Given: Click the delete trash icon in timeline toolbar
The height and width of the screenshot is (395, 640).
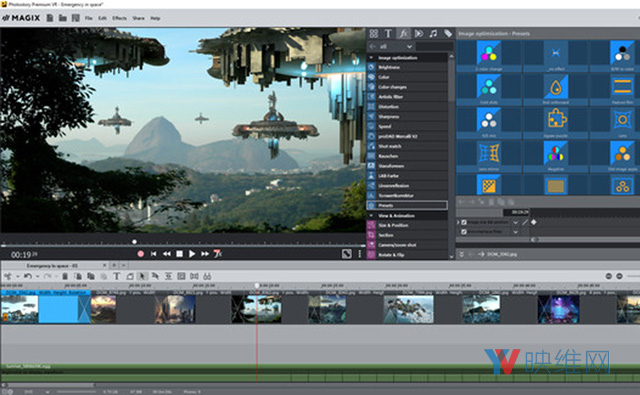Looking at the screenshot, I should tap(65, 276).
